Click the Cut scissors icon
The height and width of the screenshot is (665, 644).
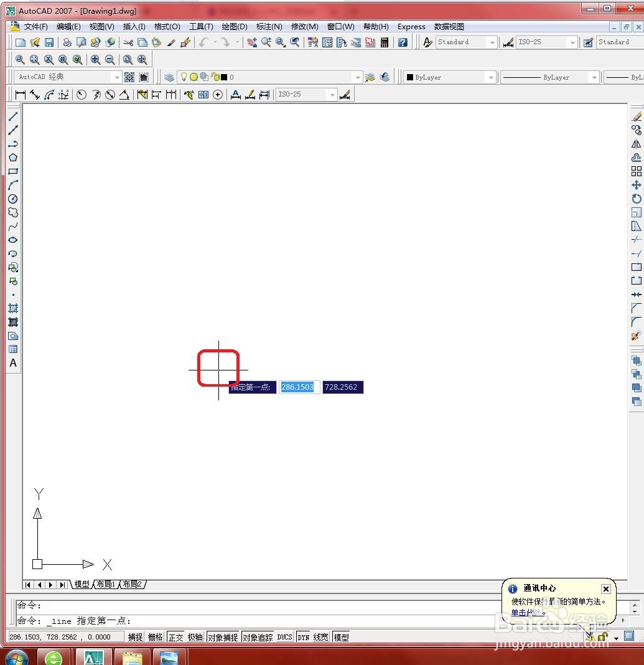pyautogui.click(x=128, y=42)
